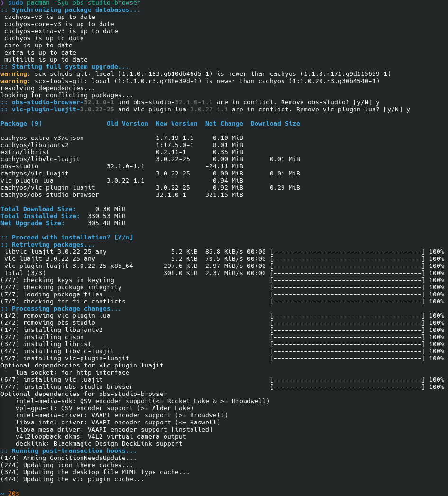The image size is (448, 496).
Task: Click '(7/7) loading package files' line
Action: point(222,294)
